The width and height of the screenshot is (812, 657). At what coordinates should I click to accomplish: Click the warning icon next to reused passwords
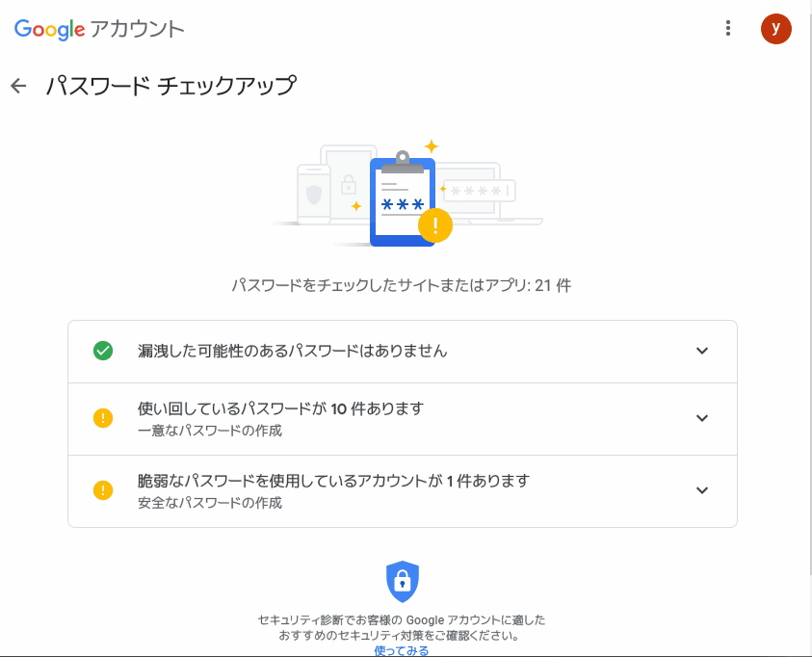[103, 418]
